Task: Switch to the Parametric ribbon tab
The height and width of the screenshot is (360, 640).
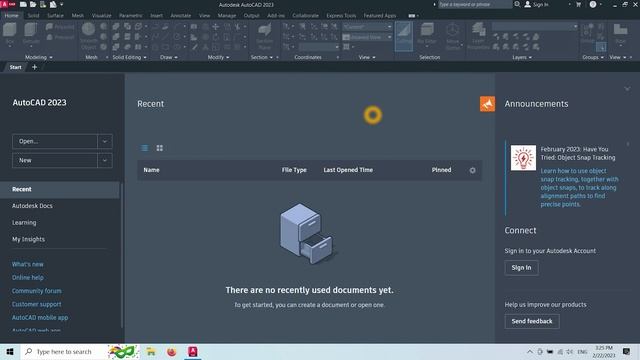Action: [131, 16]
